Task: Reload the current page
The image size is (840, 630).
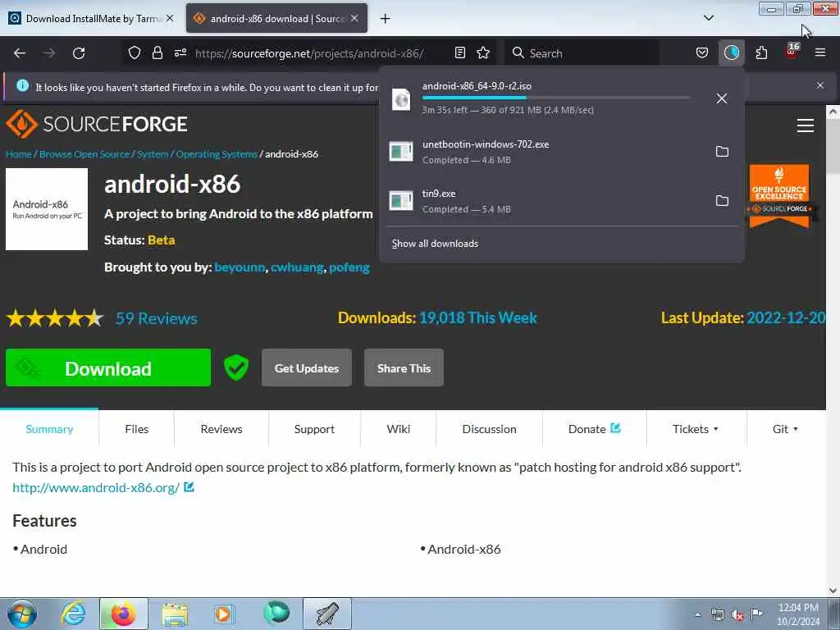Action: (x=79, y=53)
